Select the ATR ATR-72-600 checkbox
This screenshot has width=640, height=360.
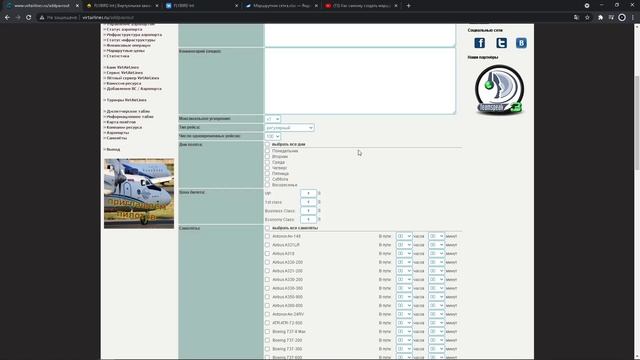267,323
